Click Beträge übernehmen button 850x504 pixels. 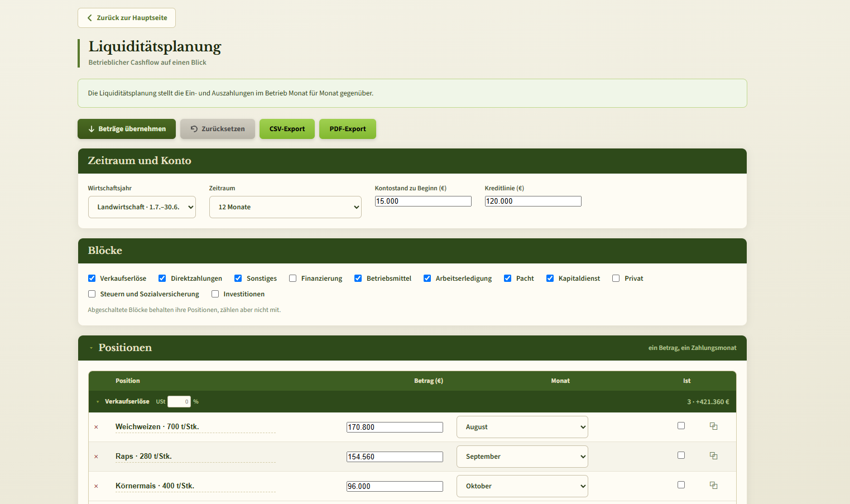coord(127,129)
